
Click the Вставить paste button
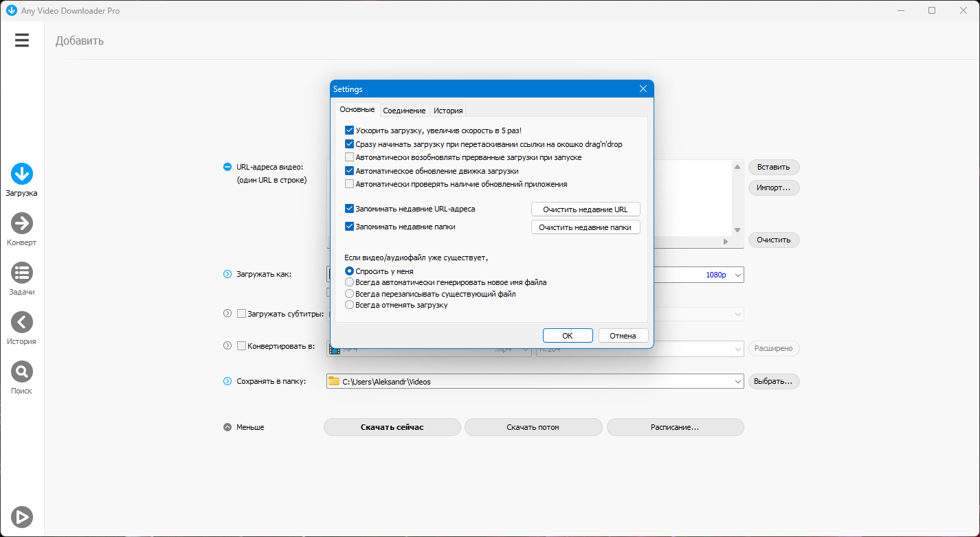774,167
